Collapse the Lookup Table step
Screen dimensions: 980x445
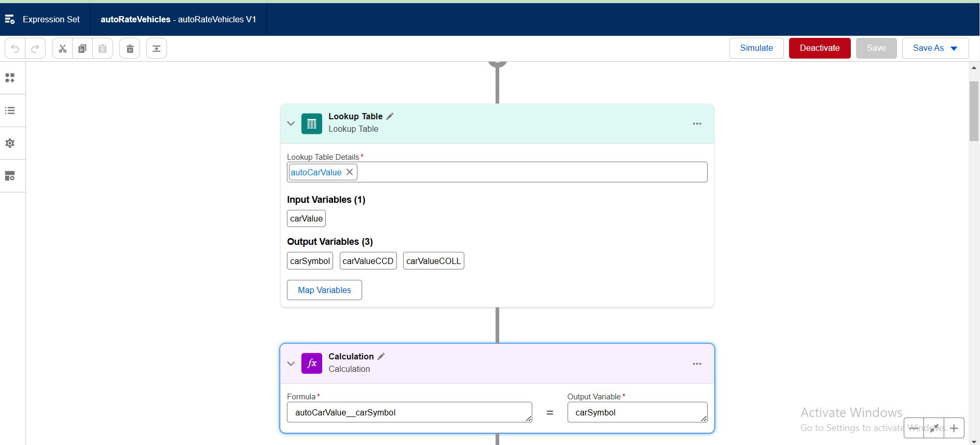pos(291,123)
